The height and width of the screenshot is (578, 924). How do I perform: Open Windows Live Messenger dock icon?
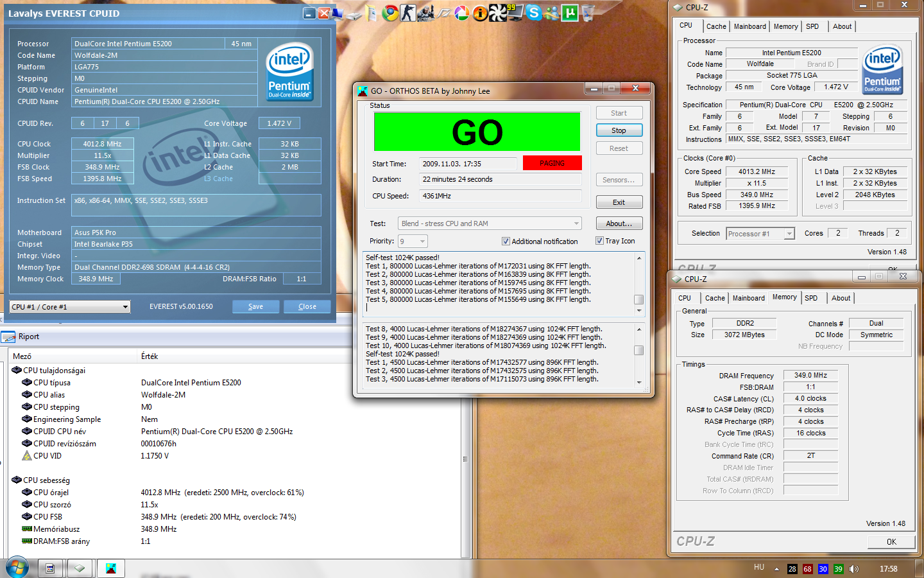pos(552,13)
